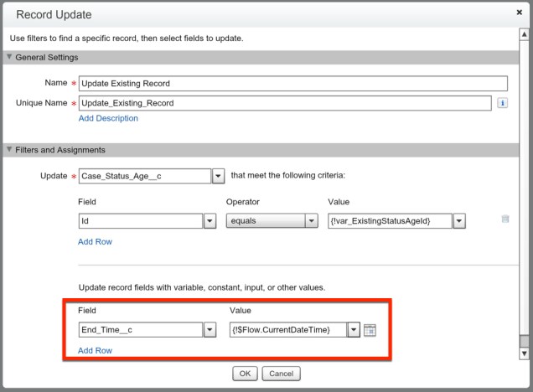This screenshot has width=533, height=392.
Task: Open date picker icon beside End_Time__c value
Action: click(x=370, y=330)
